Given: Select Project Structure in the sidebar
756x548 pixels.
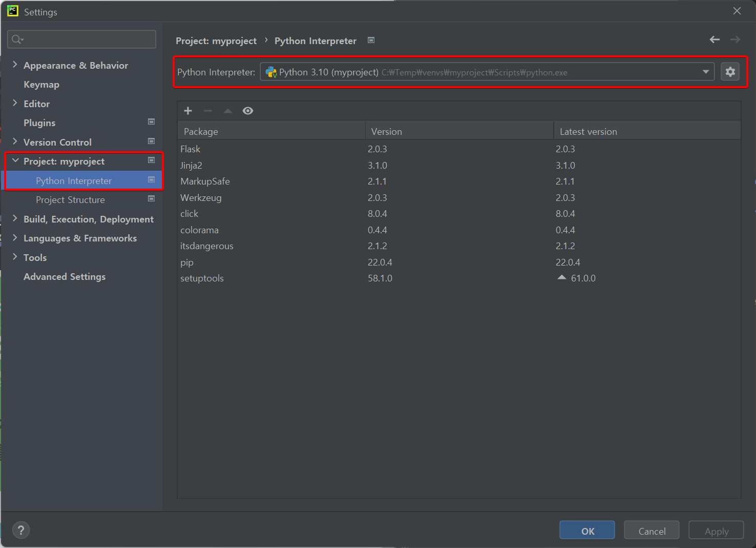Looking at the screenshot, I should pos(70,200).
